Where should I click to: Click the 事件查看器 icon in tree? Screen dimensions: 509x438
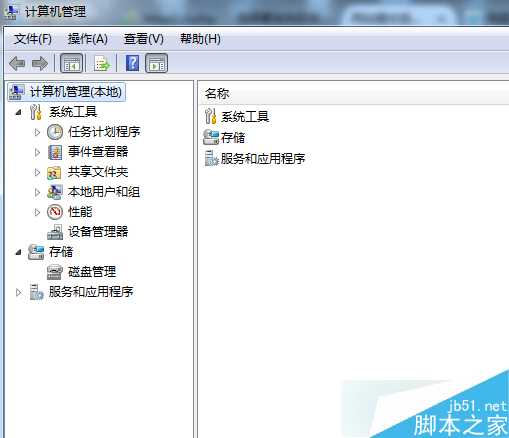tap(55, 152)
